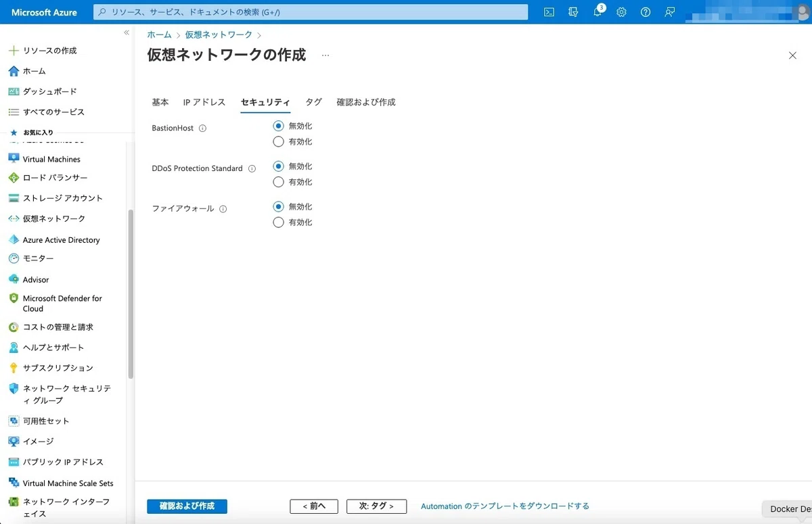The width and height of the screenshot is (812, 524).
Task: Click the コストの管理と請求 icon
Action: click(14, 327)
